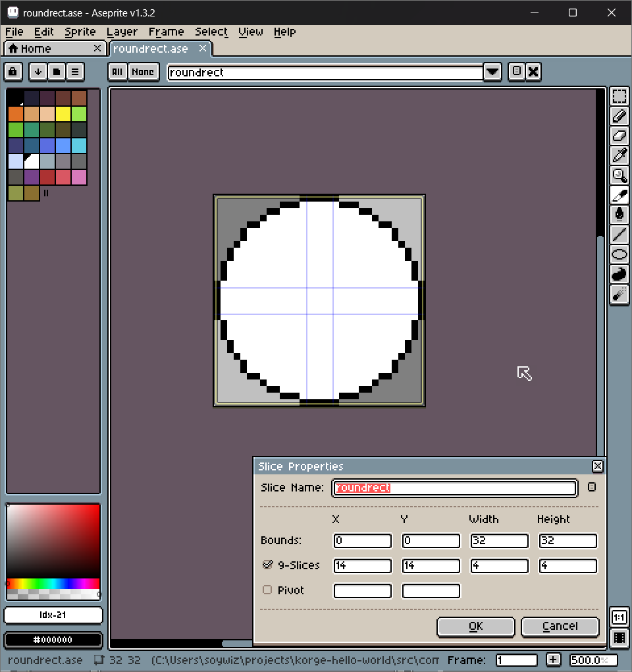Image resolution: width=632 pixels, height=672 pixels.
Task: Open the palette presets button
Action: pos(57,72)
